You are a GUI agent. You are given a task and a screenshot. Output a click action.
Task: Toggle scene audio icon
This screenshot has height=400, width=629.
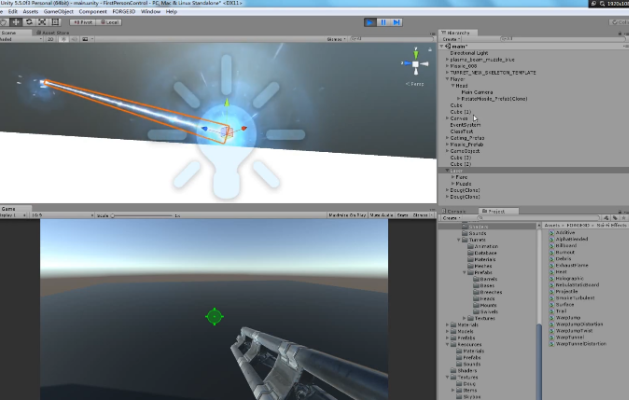(74, 39)
